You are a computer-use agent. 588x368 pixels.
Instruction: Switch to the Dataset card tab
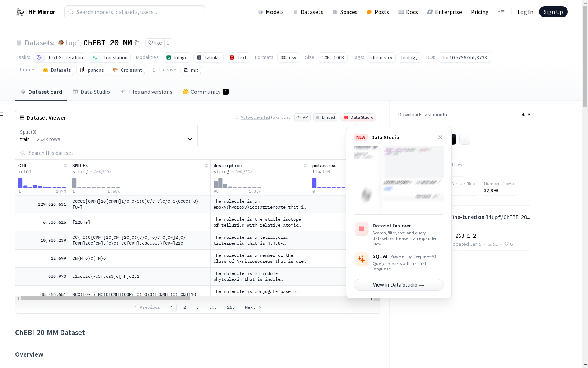coord(41,92)
